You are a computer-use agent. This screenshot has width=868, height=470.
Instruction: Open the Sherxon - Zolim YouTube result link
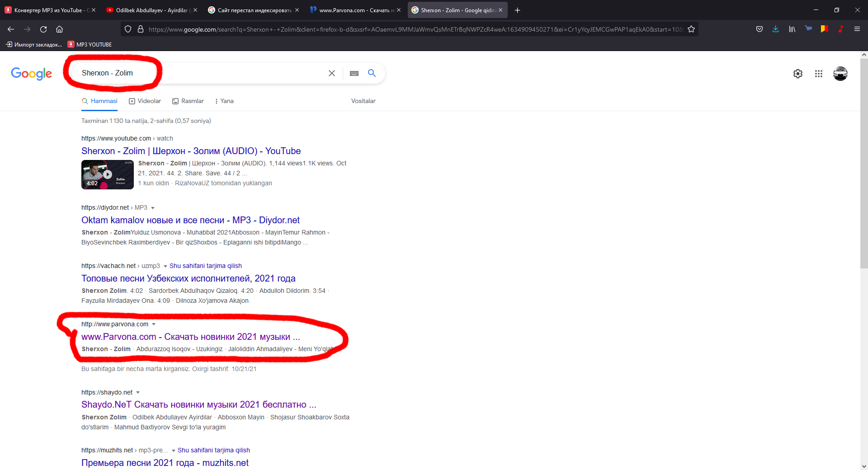pos(191,151)
